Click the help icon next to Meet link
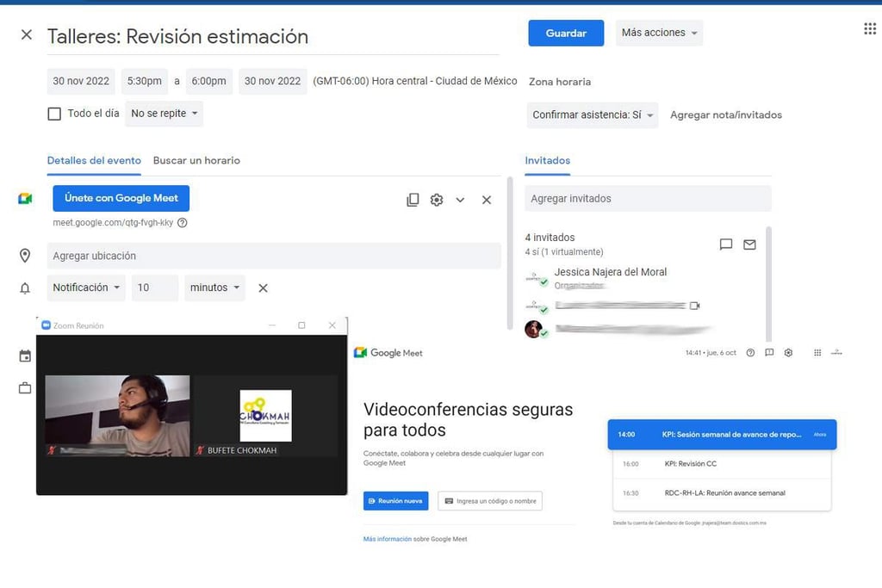Viewport: 882px width, 588px height. (x=183, y=223)
